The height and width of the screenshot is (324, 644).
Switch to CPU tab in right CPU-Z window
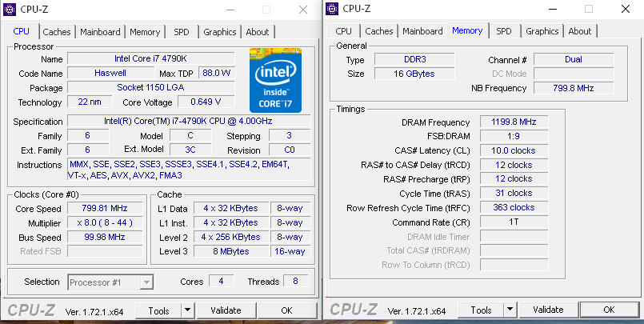(344, 31)
